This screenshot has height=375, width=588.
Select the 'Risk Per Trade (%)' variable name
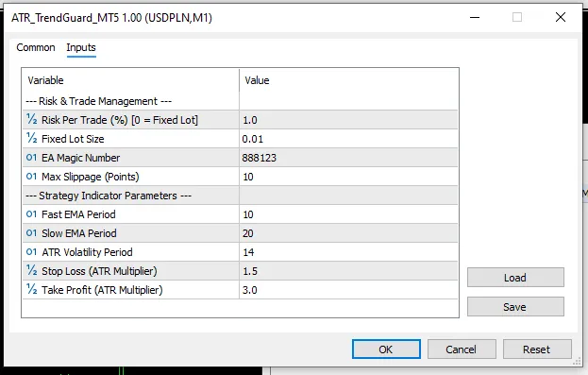click(x=120, y=120)
